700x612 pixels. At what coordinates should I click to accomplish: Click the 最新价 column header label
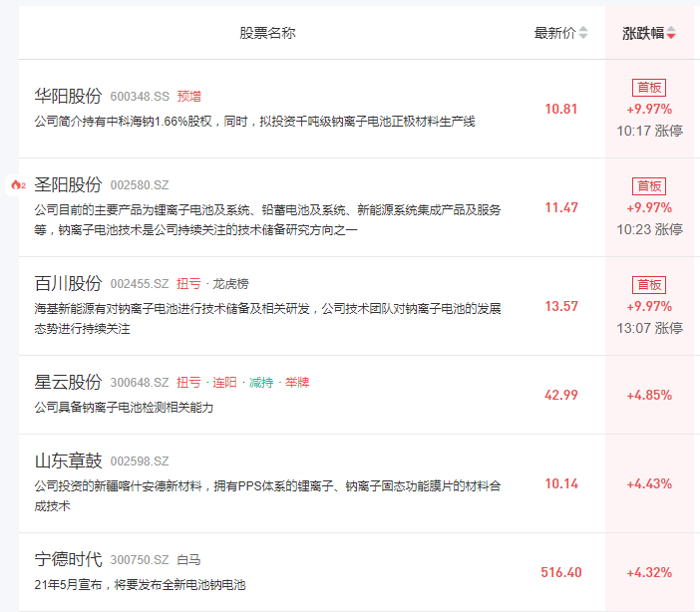[554, 33]
